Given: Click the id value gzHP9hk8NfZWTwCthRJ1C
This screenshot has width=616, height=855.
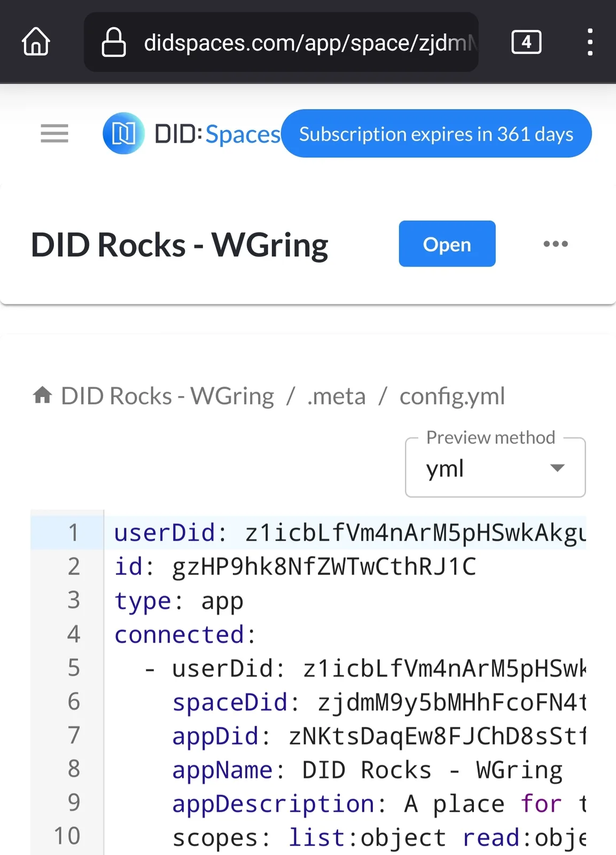Looking at the screenshot, I should point(324,566).
